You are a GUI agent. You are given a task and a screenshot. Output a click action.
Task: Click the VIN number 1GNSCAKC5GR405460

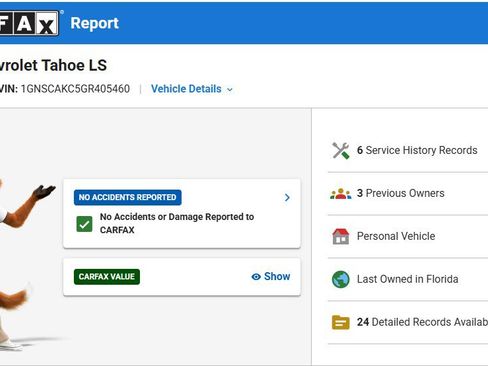75,89
